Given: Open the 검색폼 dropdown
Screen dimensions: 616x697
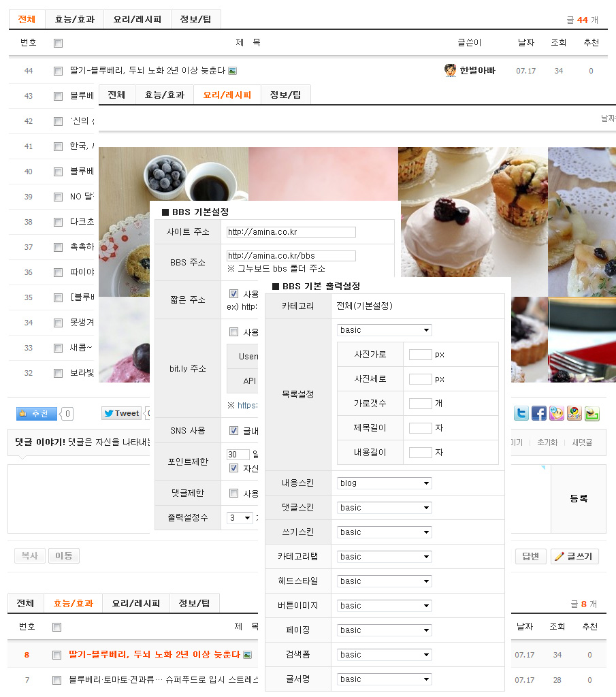Looking at the screenshot, I should pos(385,654).
